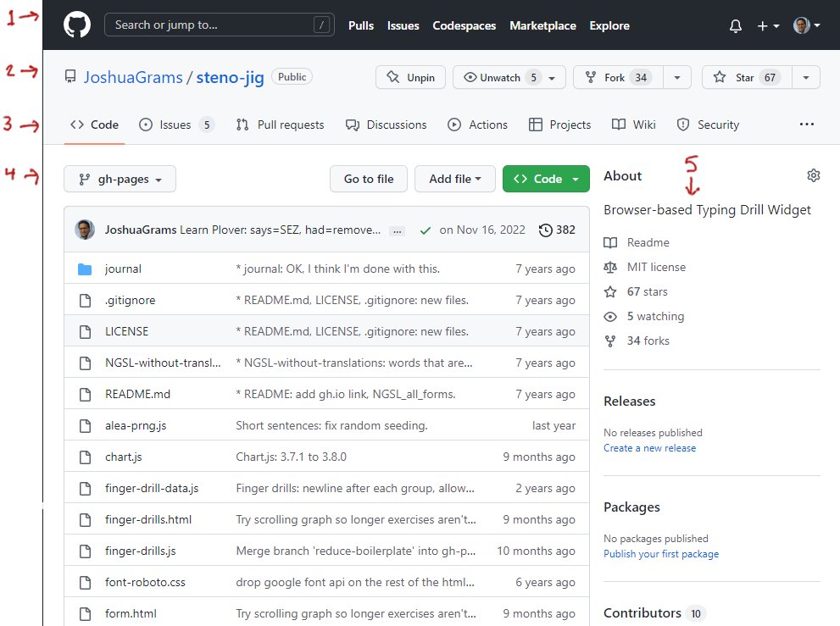
Task: Open JoshuaGrams owner profile link
Action: pos(133,78)
